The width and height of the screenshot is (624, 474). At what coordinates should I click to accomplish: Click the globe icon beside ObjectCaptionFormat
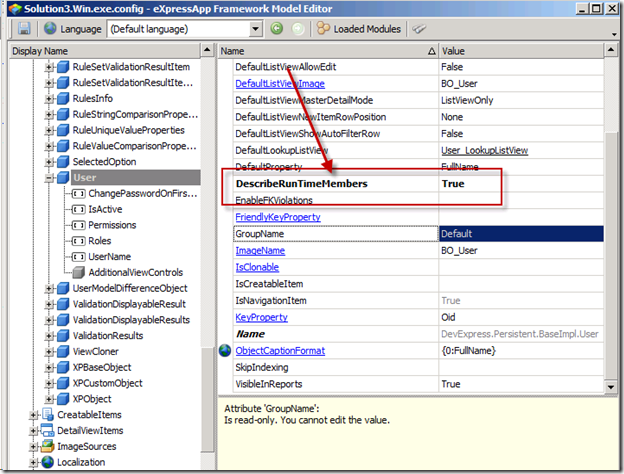[225, 351]
